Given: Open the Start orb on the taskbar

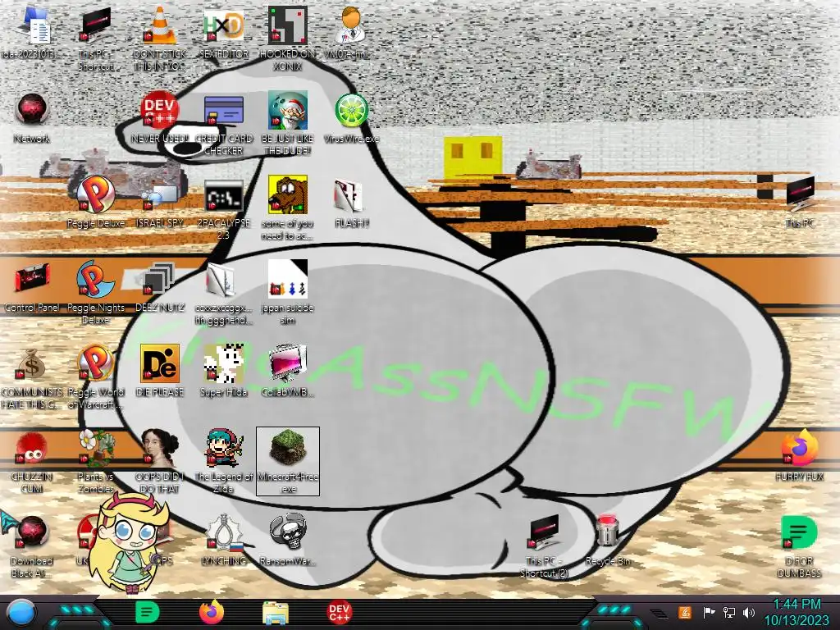Looking at the screenshot, I should (21, 613).
